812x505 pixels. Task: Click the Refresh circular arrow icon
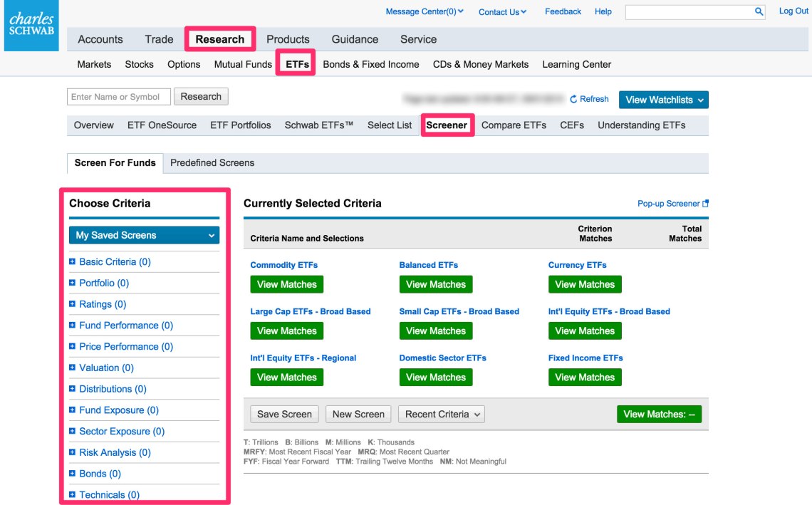[x=573, y=99]
